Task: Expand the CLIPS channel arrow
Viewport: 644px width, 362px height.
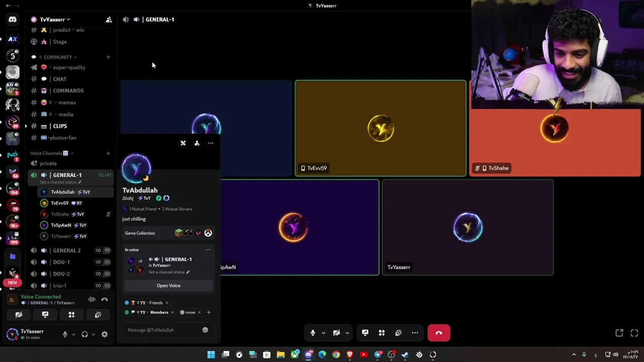Action: [26, 126]
